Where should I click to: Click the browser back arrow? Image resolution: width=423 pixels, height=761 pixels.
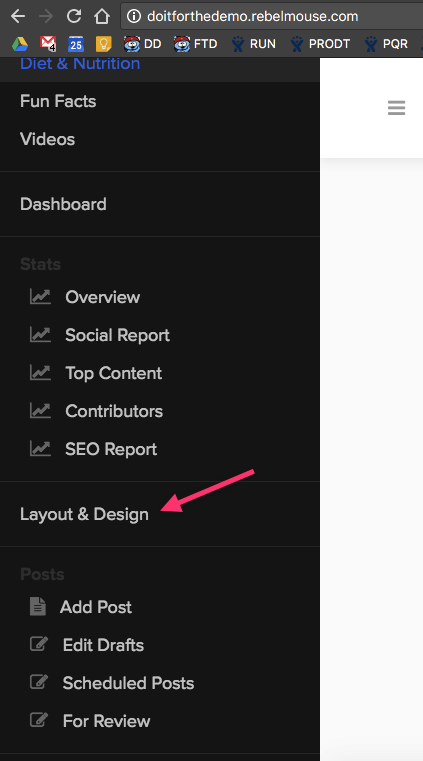click(x=18, y=16)
